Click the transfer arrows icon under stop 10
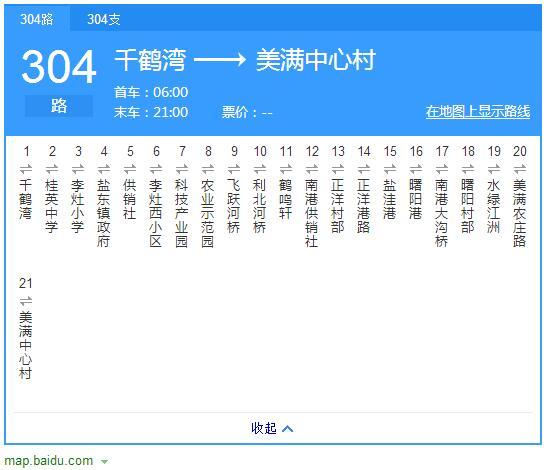This screenshot has height=470, width=555. pos(260,169)
